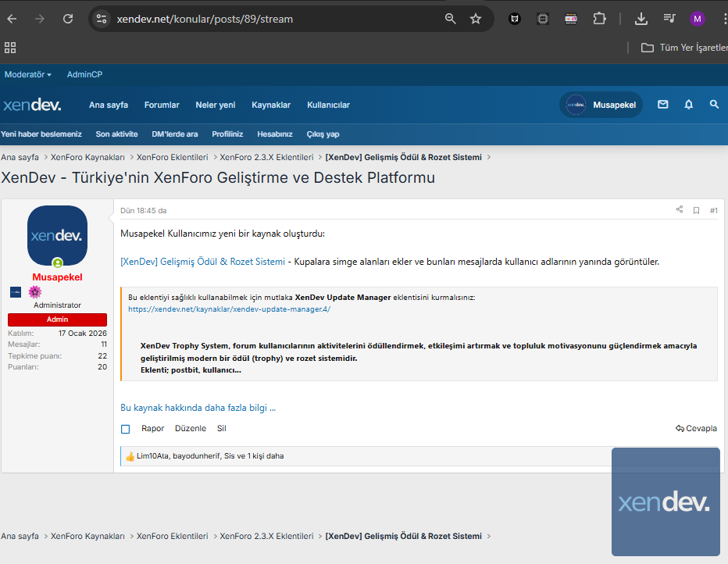Open top breadcrumb XenForo Eklentileri

click(x=173, y=157)
